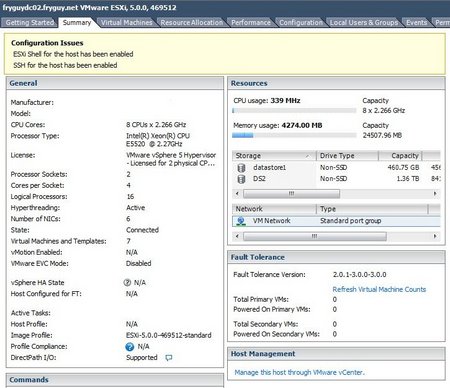
Task: Click the network list horizontal scrollbar thumb
Action: [315, 236]
